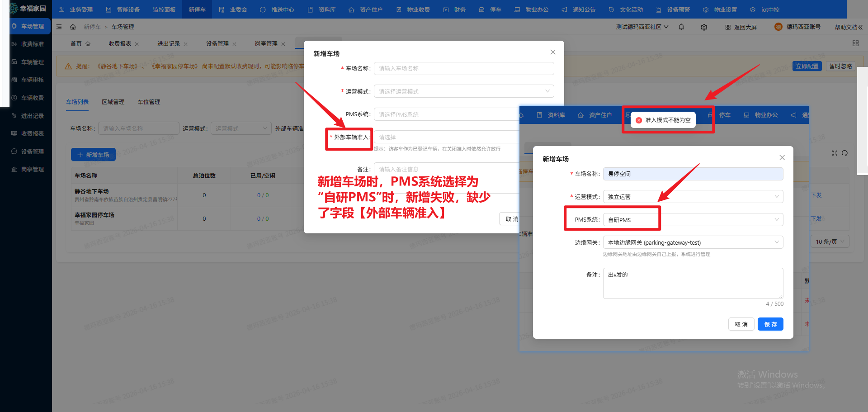Image resolution: width=868 pixels, height=412 pixels.
Task: Open the 车场管理 sidebar module
Action: tap(30, 26)
